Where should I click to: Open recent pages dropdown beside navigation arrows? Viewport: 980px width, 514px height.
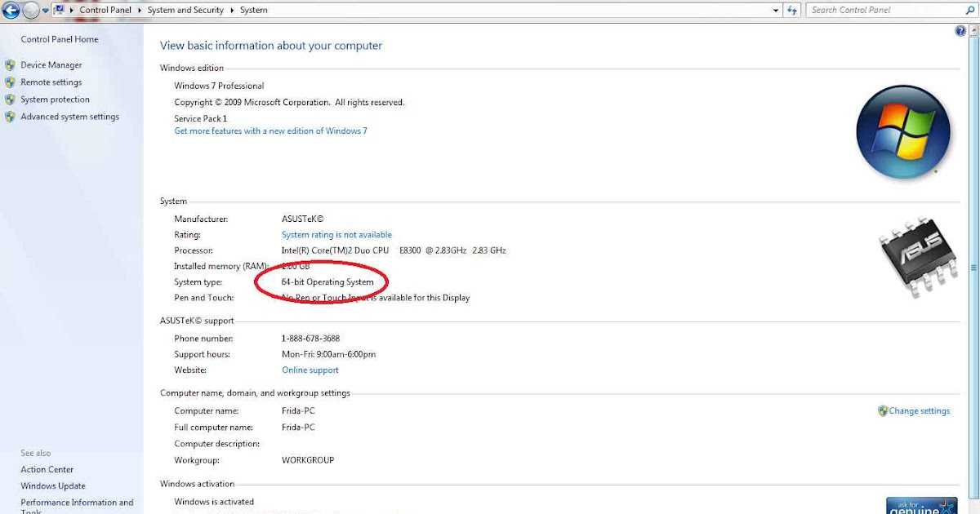[x=46, y=11]
